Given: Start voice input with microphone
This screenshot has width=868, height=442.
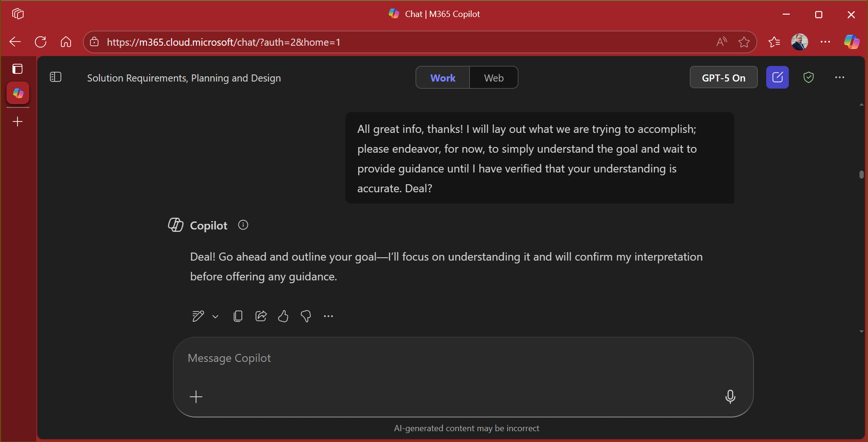Looking at the screenshot, I should (x=730, y=397).
